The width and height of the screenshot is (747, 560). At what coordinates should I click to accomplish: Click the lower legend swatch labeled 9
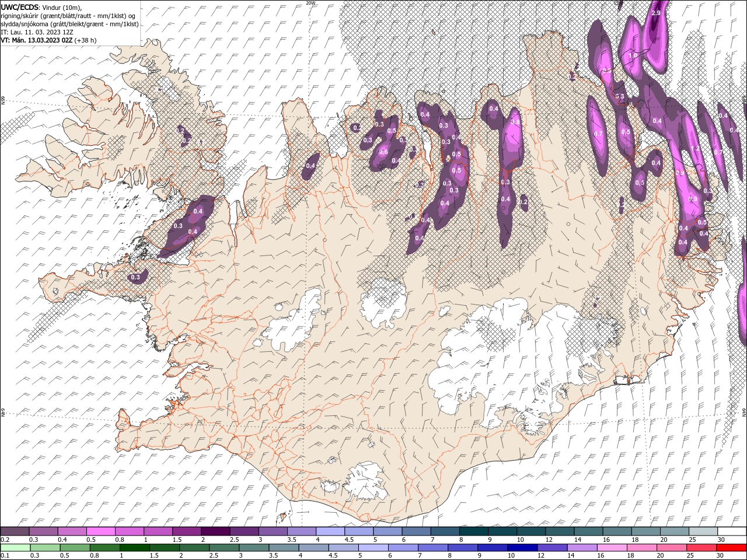[x=493, y=547]
